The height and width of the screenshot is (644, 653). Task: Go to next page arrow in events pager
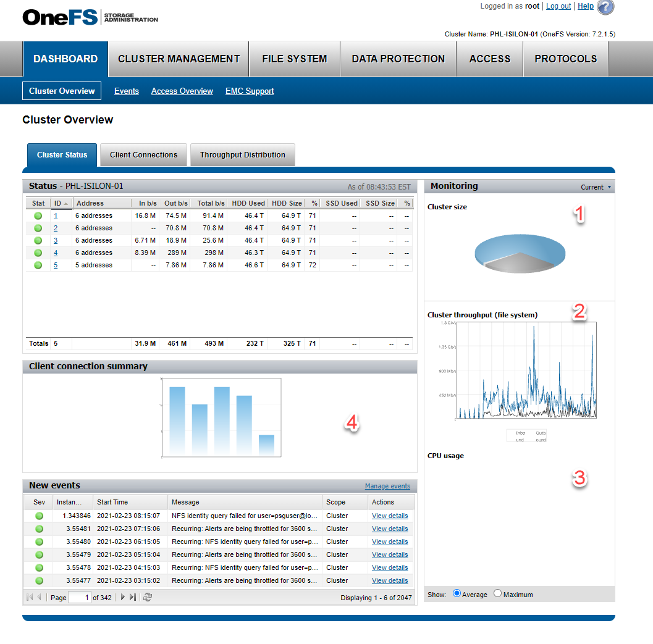point(123,597)
